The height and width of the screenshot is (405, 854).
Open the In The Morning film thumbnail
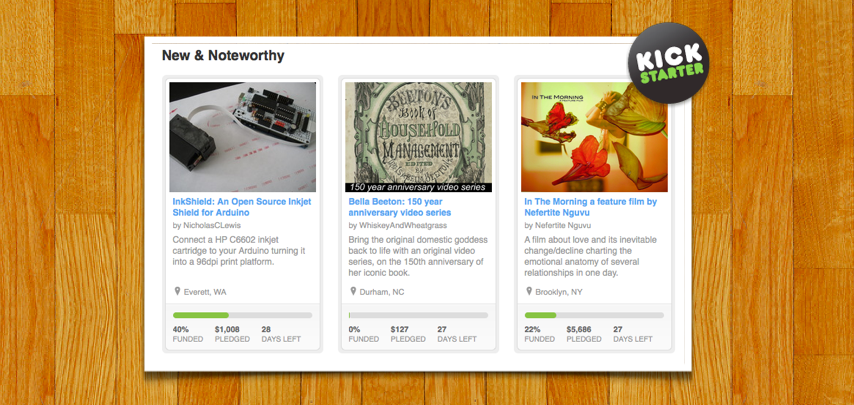tap(595, 137)
